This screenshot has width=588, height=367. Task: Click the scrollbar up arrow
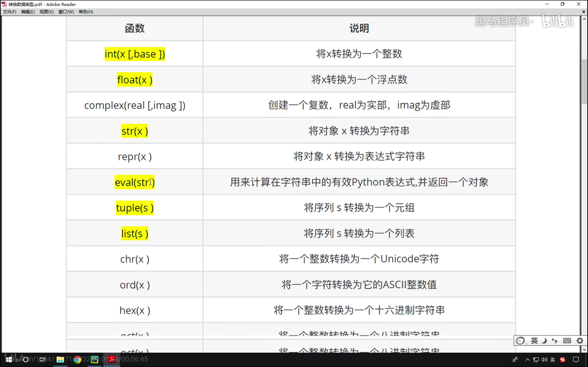click(584, 19)
